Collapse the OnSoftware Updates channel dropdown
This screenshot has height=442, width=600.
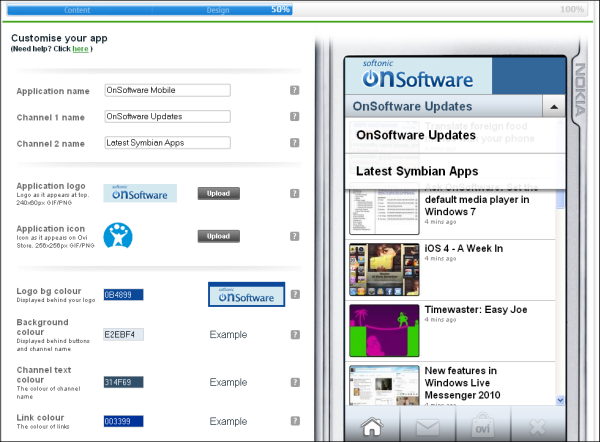(552, 106)
